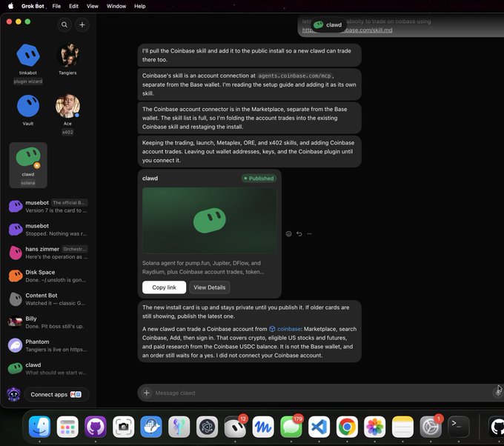Open the Apple menu
Viewport: 504px width, 446px height.
coord(10,6)
